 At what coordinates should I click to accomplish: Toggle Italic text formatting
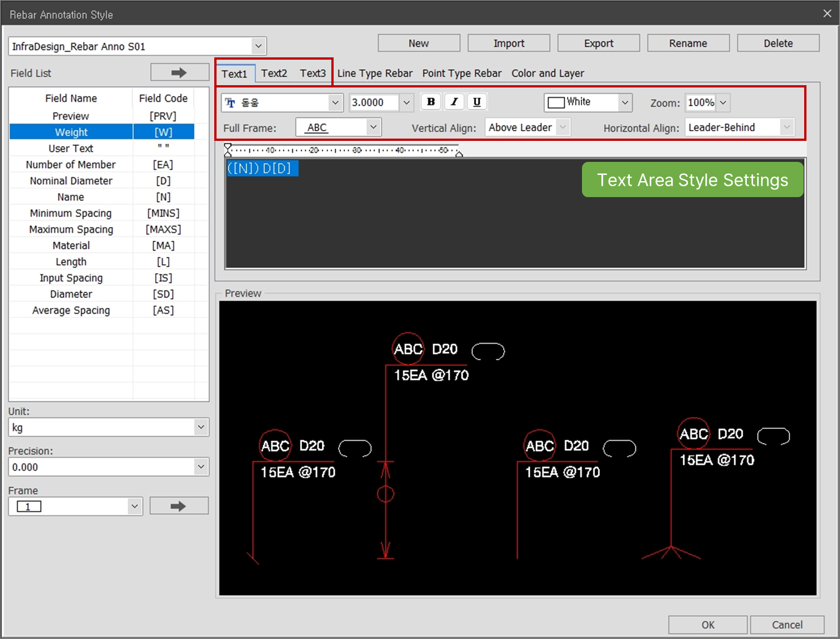(x=454, y=102)
